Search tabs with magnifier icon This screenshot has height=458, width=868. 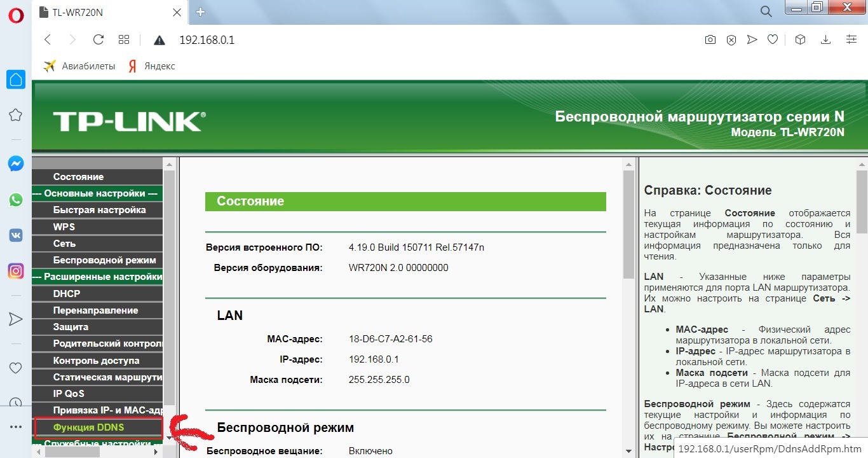tap(767, 11)
